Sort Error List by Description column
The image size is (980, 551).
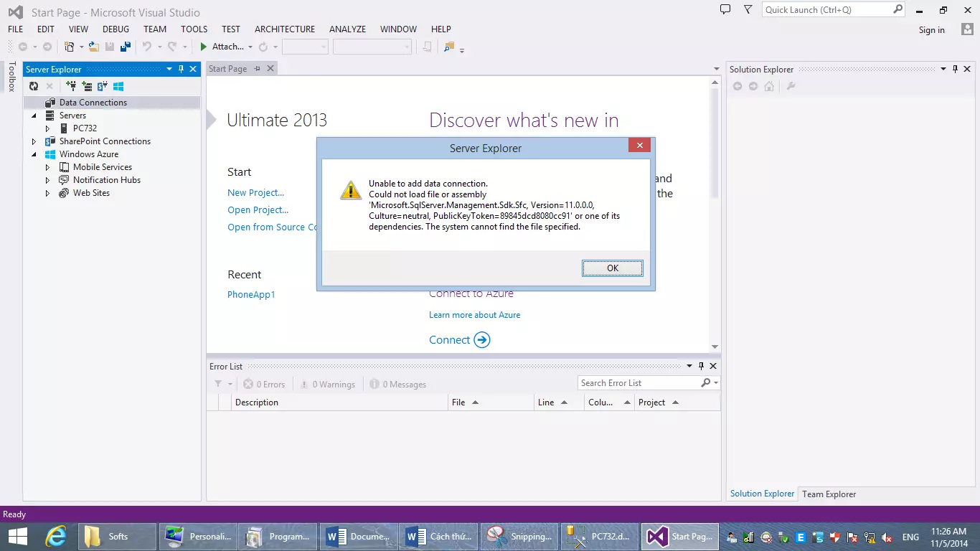[340, 402]
